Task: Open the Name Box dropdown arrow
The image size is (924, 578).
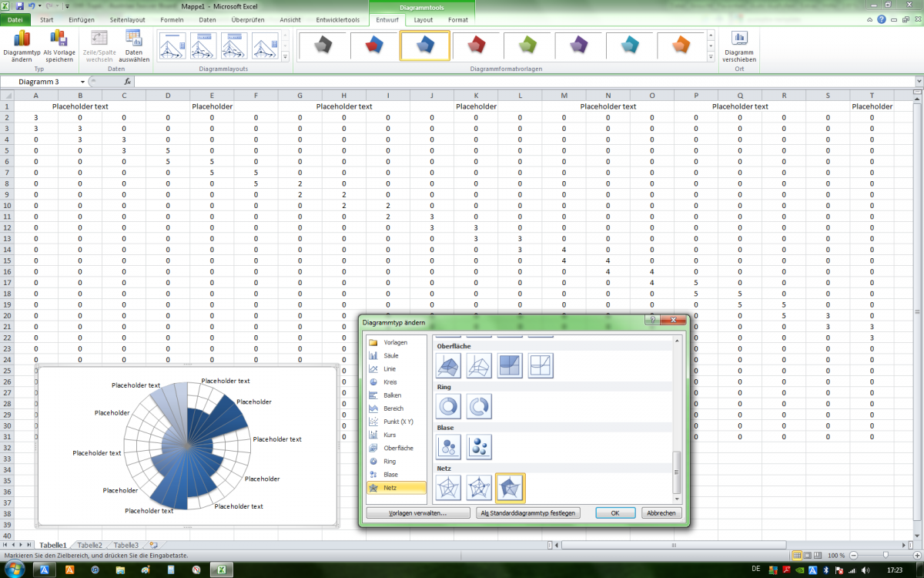Action: (x=82, y=82)
